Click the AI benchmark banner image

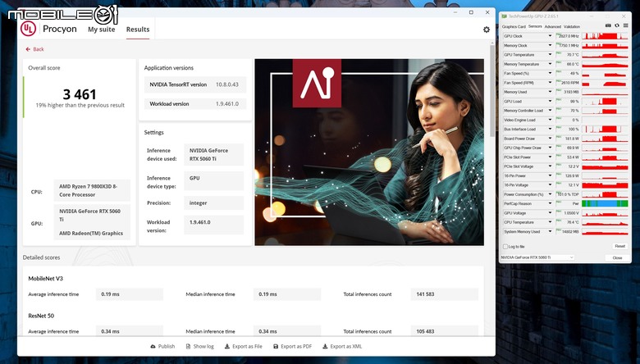tap(369, 152)
